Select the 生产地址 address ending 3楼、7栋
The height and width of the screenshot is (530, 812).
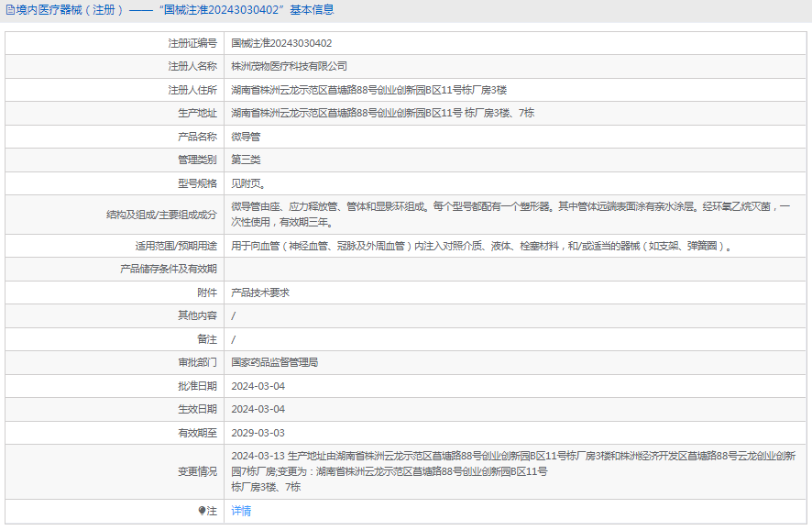383,113
